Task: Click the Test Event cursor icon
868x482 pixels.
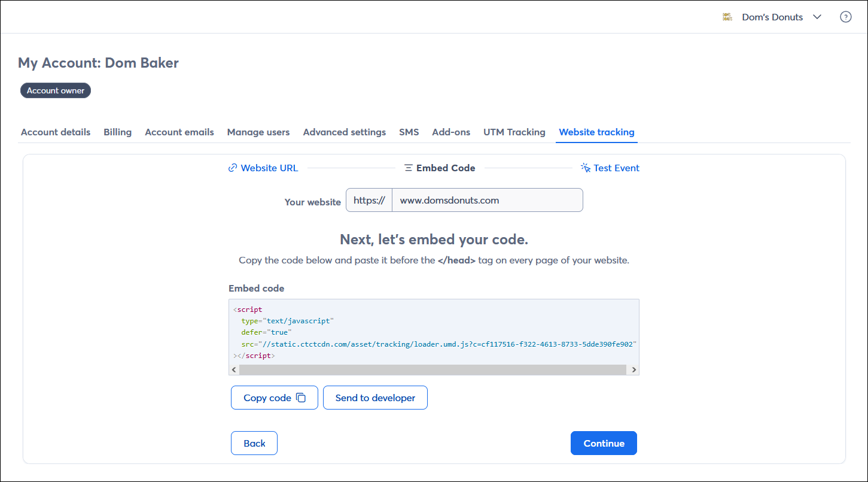Action: point(586,168)
